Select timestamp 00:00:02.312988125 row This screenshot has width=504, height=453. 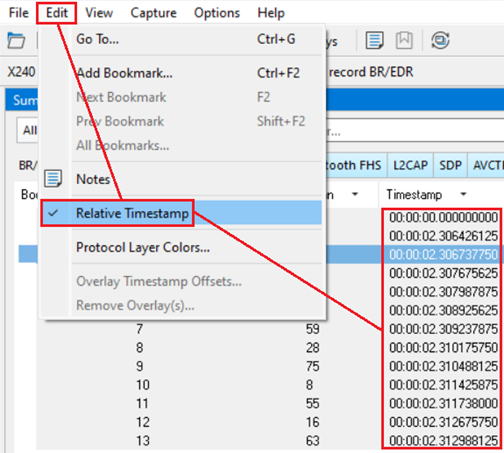443,441
